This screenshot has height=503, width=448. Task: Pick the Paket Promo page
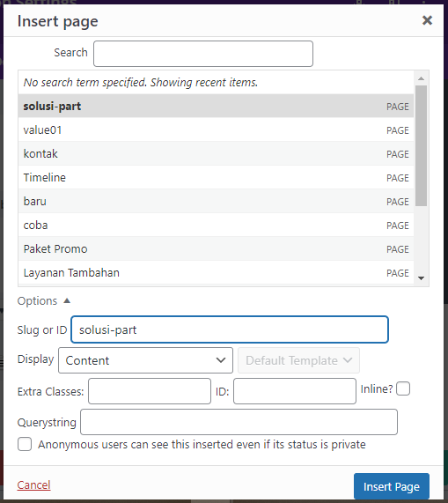pos(216,249)
